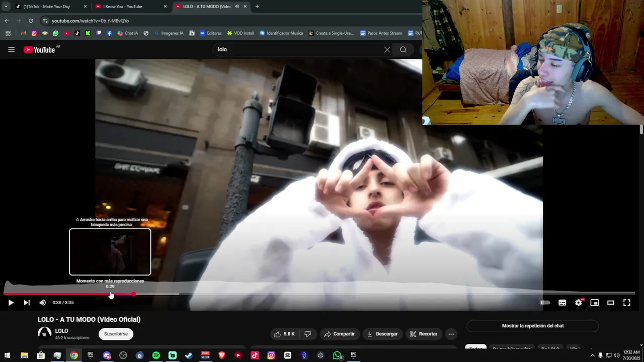Image resolution: width=644 pixels, height=362 pixels.
Task: Open system volume control
Action: pos(616,355)
